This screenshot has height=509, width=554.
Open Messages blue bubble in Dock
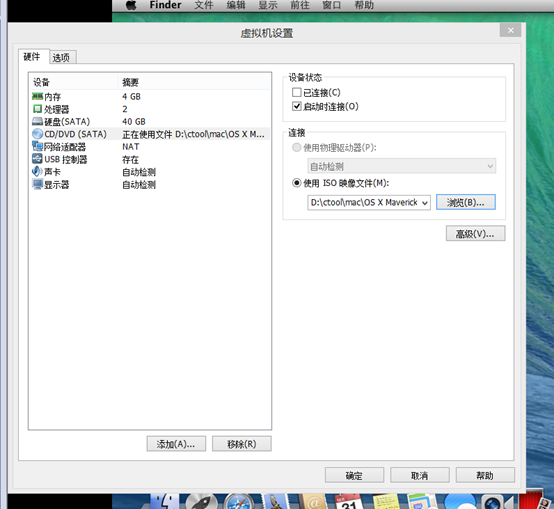tap(460, 502)
